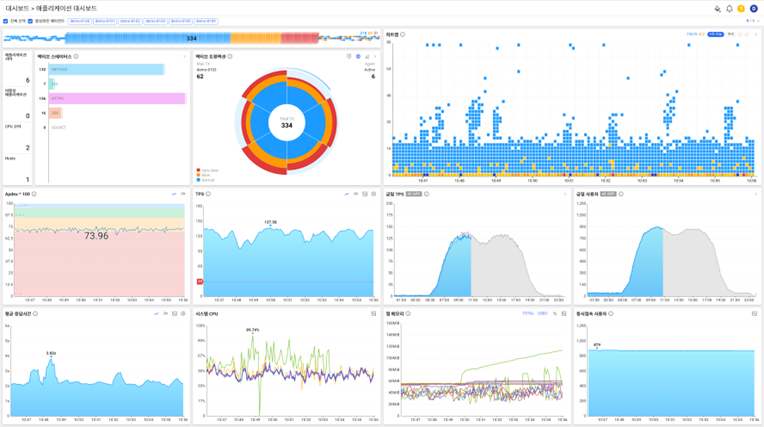This screenshot has height=427, width=764.
Task: Click the 73.96 Apdex score value
Action: (96, 236)
